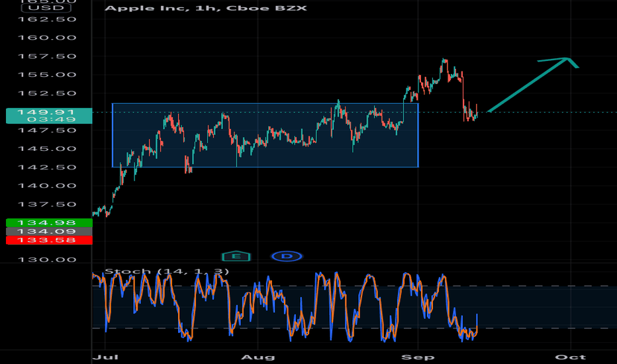This screenshot has height=364, width=617.
Task: Click the Stoch (14, 1, 3) indicator label
Action: coord(167,271)
